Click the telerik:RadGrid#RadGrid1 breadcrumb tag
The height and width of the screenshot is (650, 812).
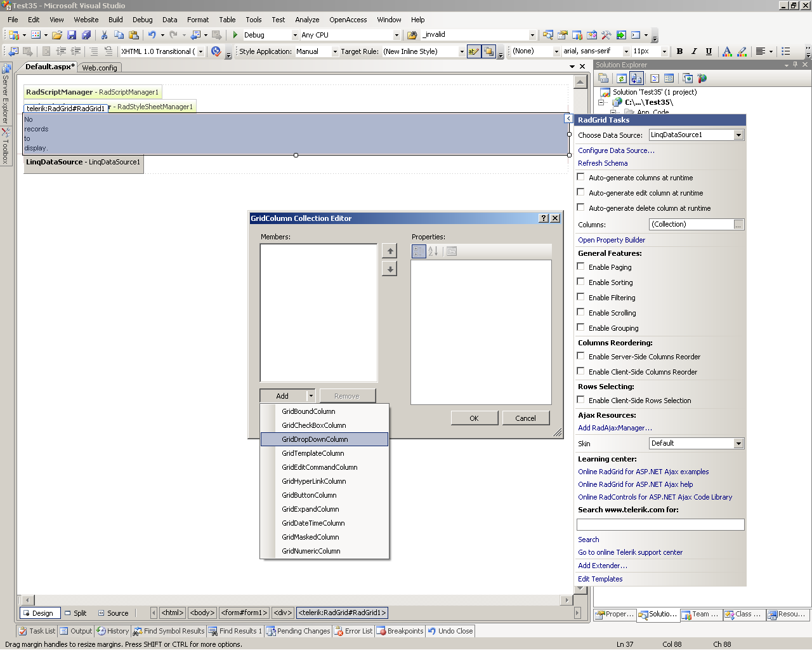[342, 613]
